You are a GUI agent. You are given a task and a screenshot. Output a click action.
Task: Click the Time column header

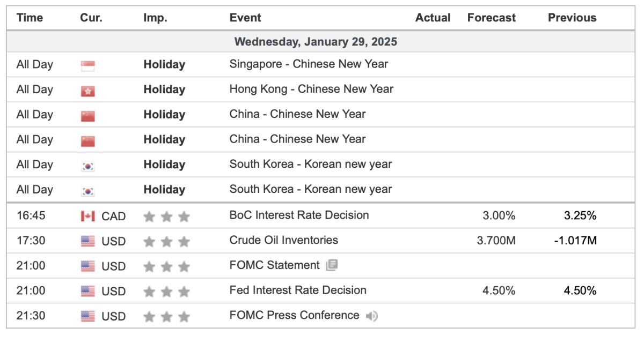tap(30, 18)
